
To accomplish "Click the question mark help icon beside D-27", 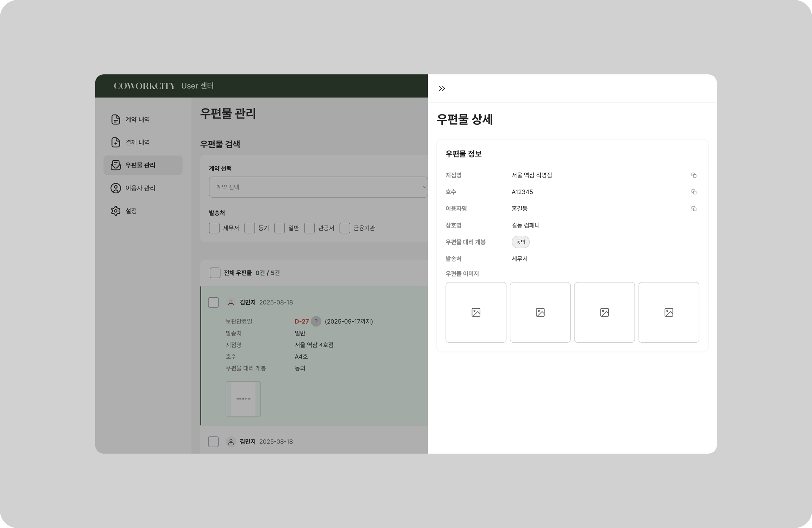I will 316,321.
